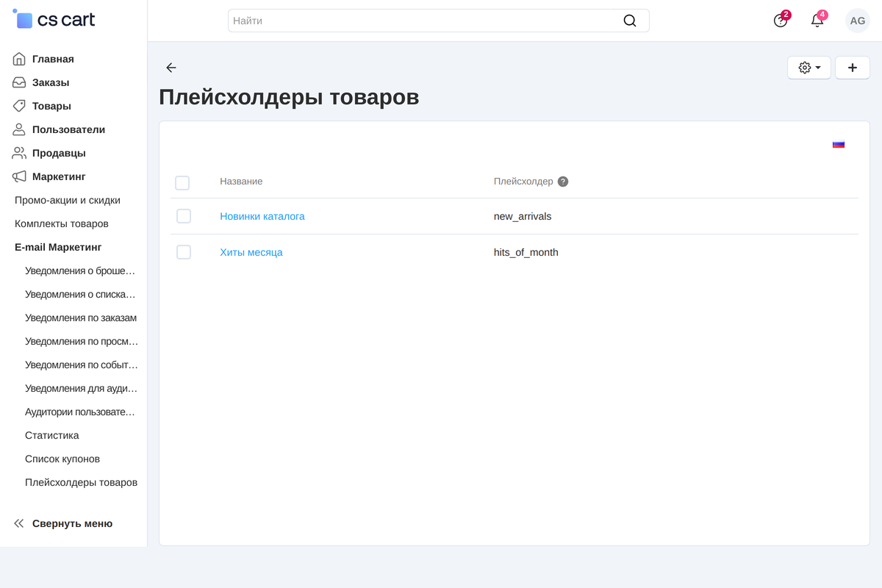Open Уведомления для аудиторий item

coord(81,388)
